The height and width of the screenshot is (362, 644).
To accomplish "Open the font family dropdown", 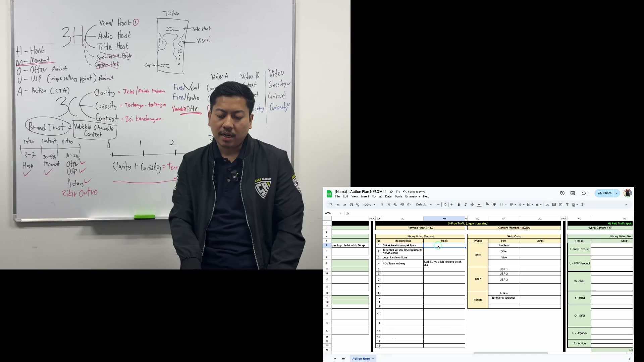I will pyautogui.click(x=424, y=205).
